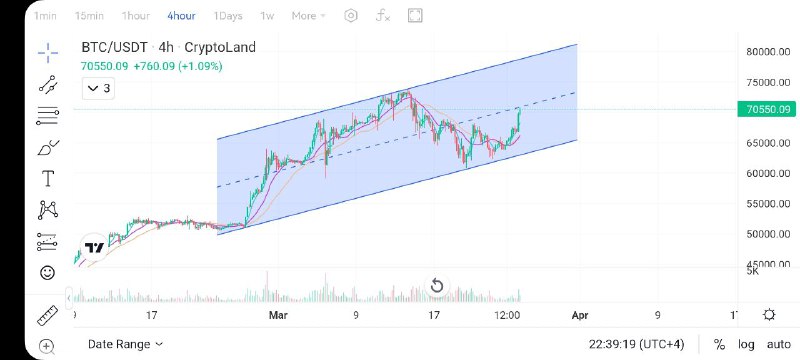Toggle fullscreen chart mode
800x360 pixels.
pyautogui.click(x=415, y=15)
